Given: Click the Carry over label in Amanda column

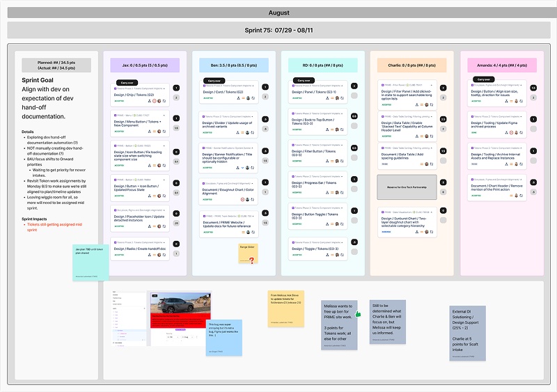Looking at the screenshot, I should click(484, 79).
